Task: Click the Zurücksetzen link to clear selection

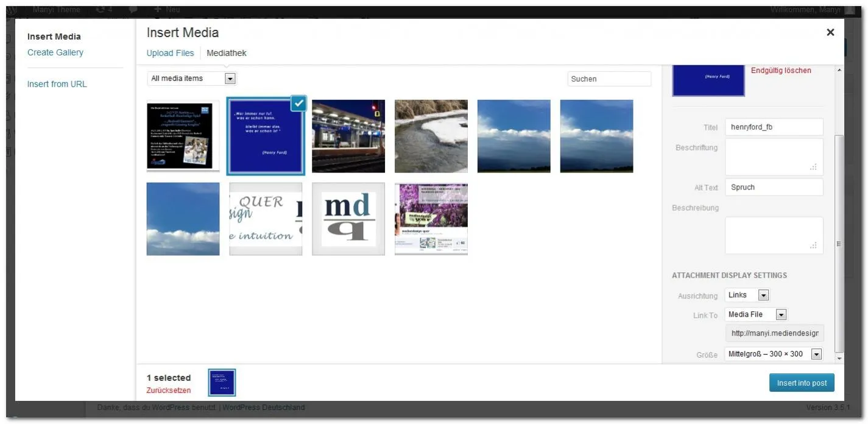Action: [169, 390]
